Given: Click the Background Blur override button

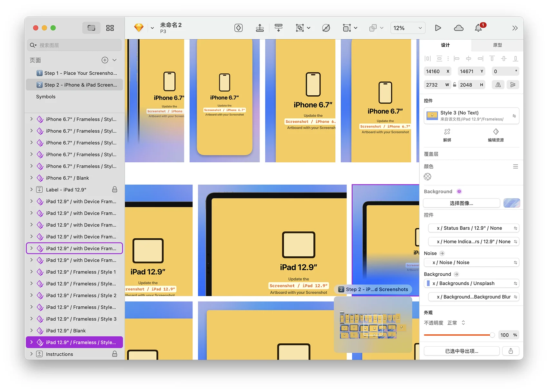Looking at the screenshot, I should coord(473,297).
